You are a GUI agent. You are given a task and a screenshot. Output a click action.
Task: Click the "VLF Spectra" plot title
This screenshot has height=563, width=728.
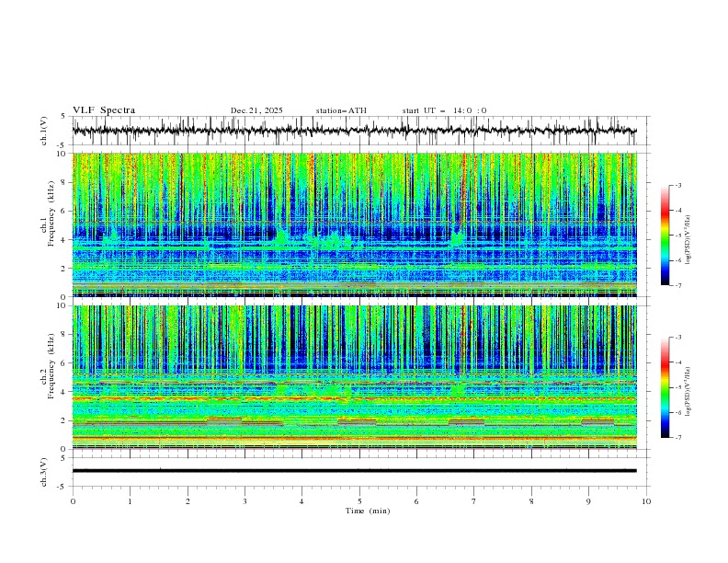pyautogui.click(x=104, y=110)
